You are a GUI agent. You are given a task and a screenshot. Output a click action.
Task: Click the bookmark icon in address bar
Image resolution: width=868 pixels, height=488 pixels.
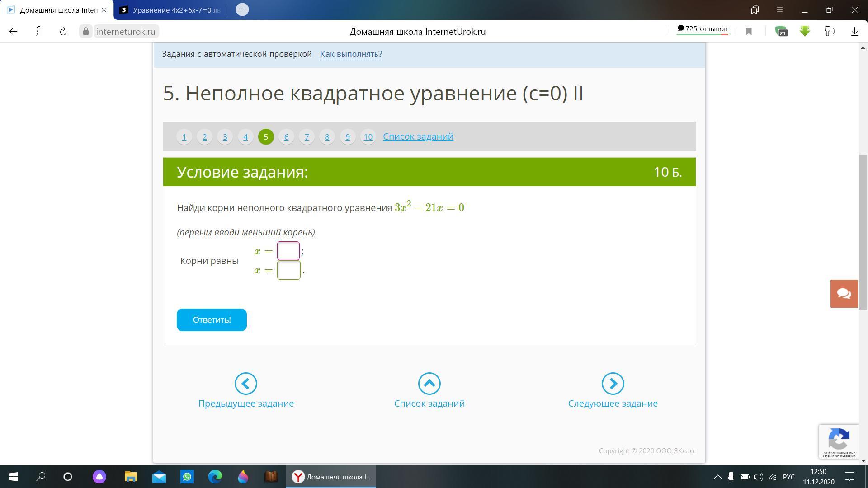tap(749, 32)
